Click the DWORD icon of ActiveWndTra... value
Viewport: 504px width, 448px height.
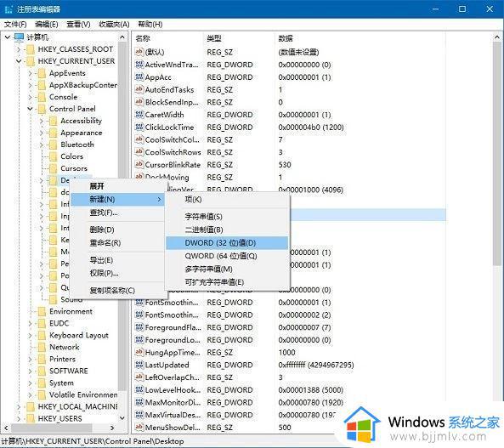139,65
